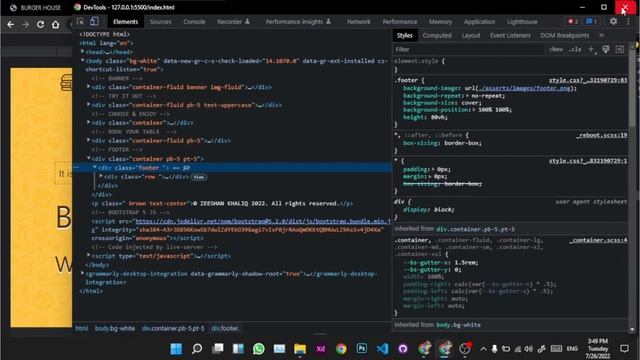Open the Windows Start menu

pyautogui.click(x=176, y=349)
